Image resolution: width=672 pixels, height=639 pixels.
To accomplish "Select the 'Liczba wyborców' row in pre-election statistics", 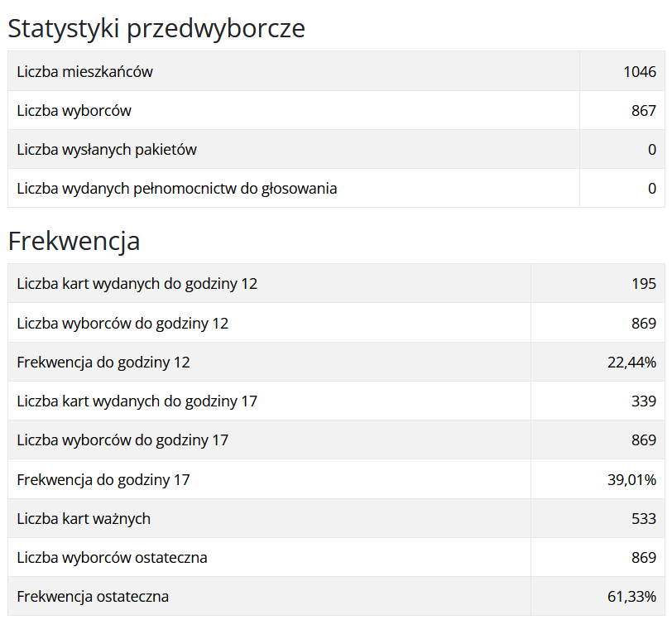I will [74, 110].
